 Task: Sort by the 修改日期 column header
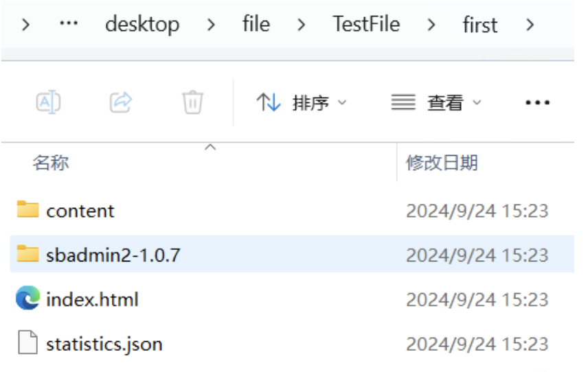click(442, 163)
